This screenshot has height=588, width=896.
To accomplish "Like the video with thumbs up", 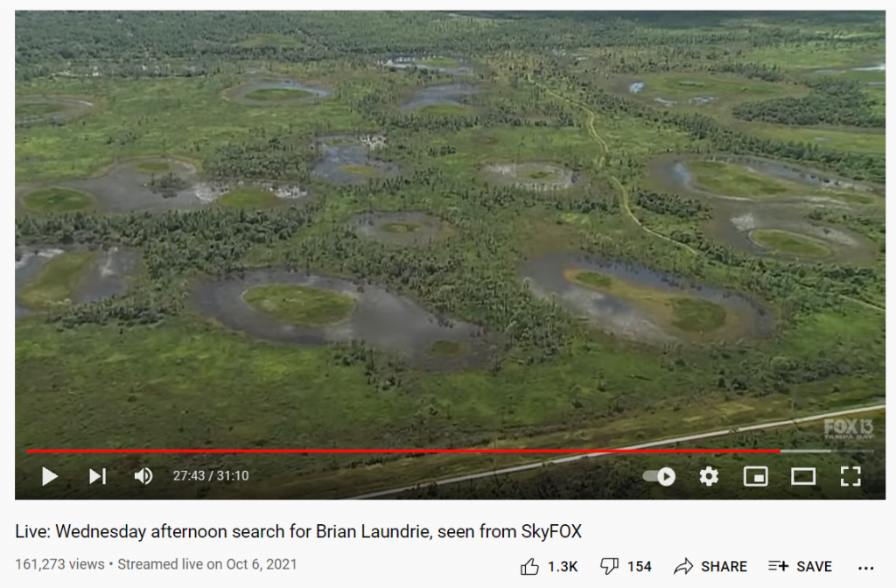I will [529, 566].
